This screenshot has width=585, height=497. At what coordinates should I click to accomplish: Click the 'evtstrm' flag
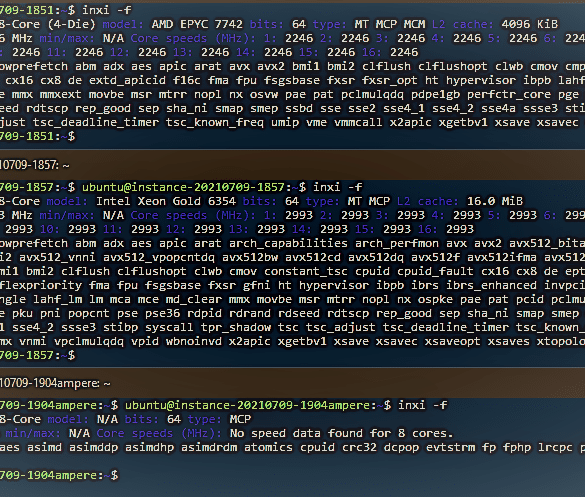point(451,447)
